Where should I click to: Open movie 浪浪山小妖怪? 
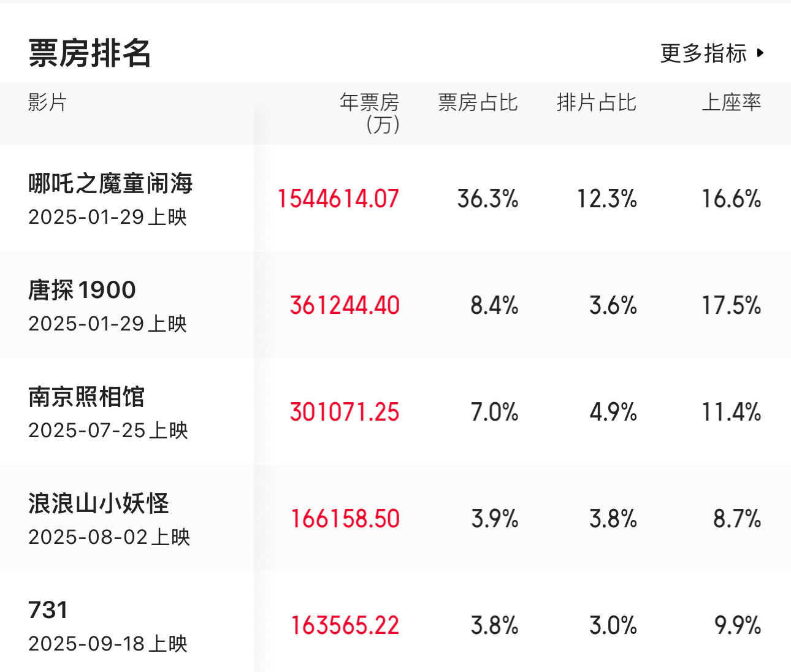(99, 503)
